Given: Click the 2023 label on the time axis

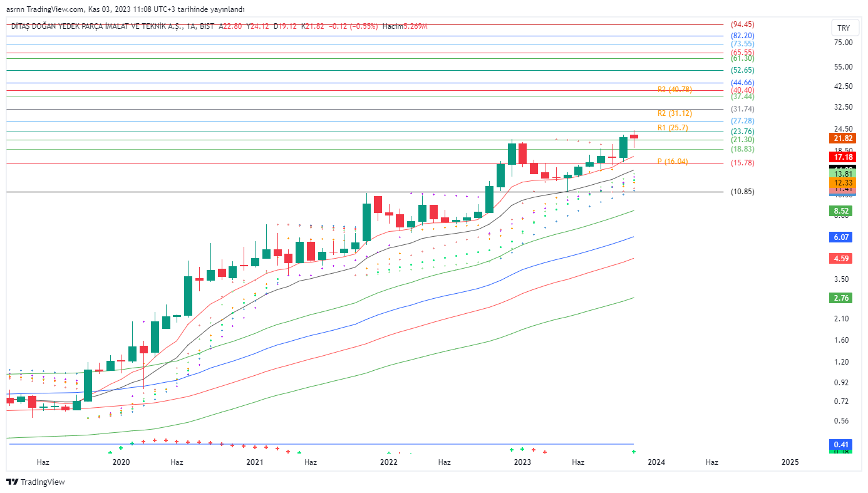Looking at the screenshot, I should pos(522,462).
